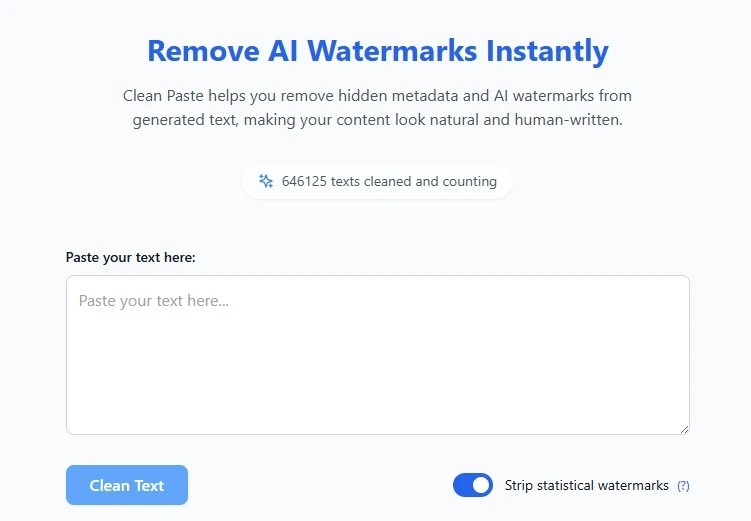Screen dimensions: 751x521
Task: Click the sparkle icon in the counter badge
Action: click(x=265, y=182)
